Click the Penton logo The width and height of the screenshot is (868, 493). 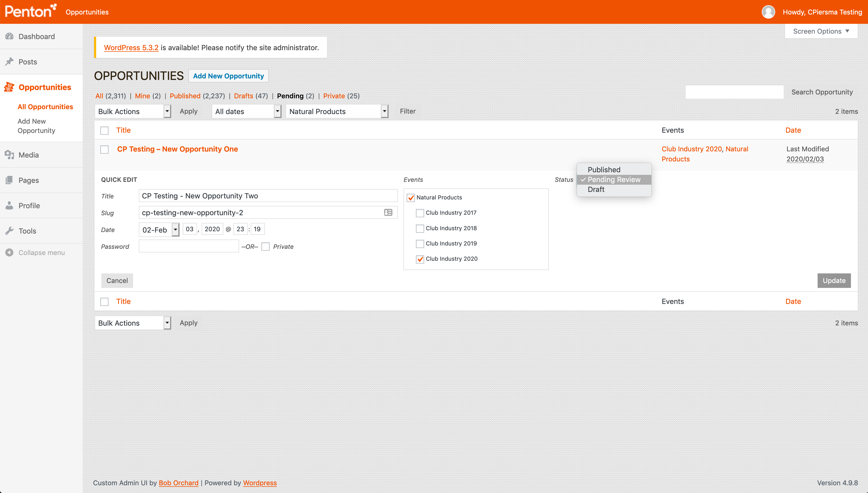31,11
